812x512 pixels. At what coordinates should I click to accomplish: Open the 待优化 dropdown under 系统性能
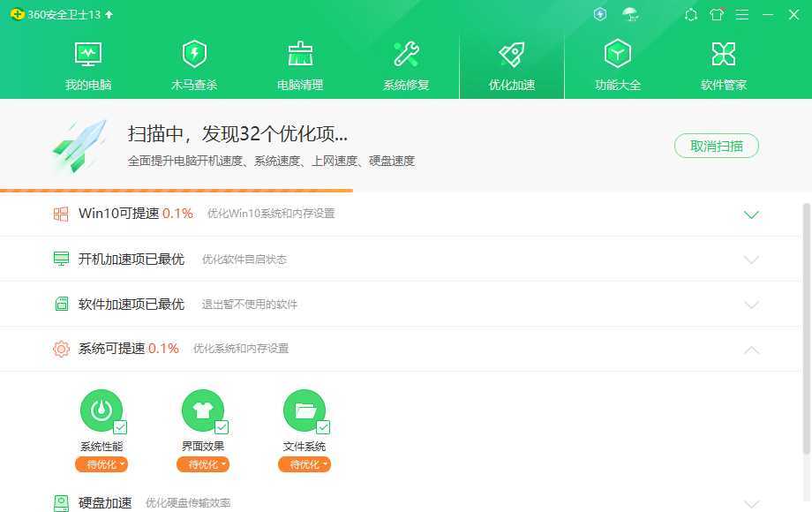[x=101, y=463]
